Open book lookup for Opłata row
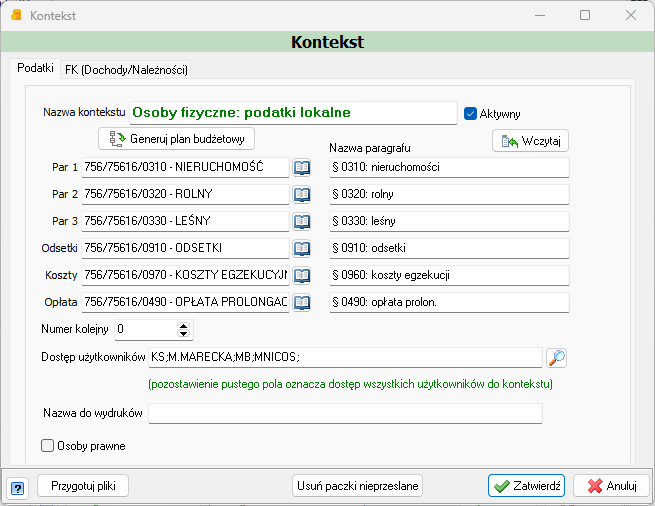The height and width of the screenshot is (506, 655). (301, 303)
